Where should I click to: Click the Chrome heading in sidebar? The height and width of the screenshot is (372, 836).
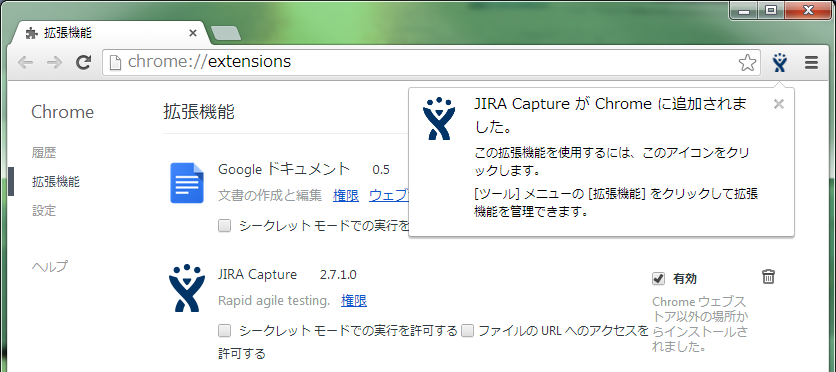coord(62,112)
